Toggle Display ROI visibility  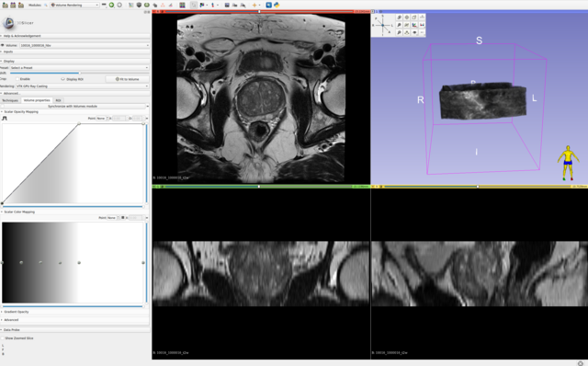coord(62,79)
